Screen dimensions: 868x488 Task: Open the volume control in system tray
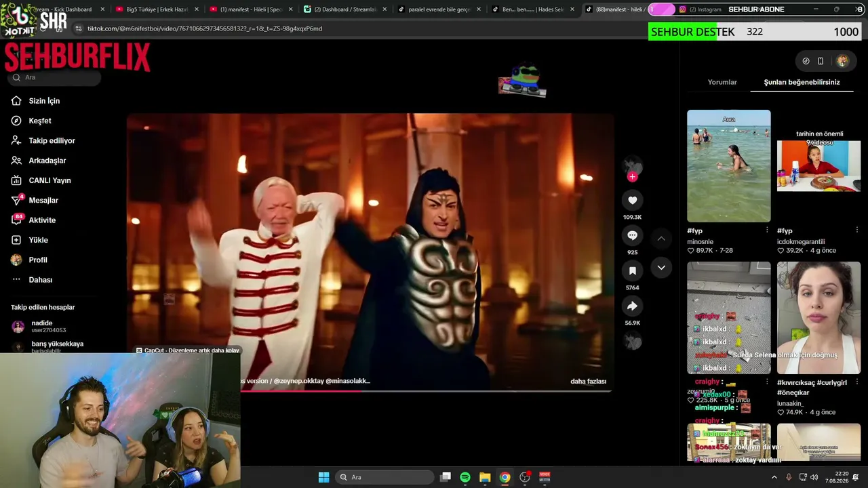click(x=814, y=477)
